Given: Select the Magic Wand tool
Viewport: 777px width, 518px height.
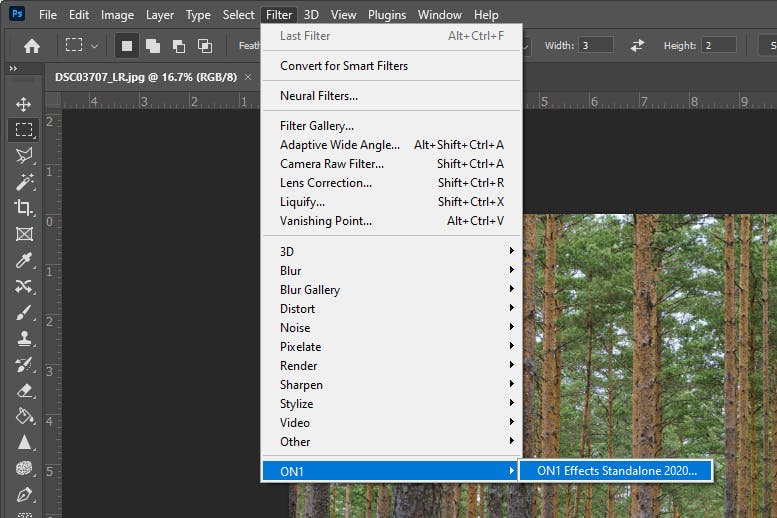Looking at the screenshot, I should (x=23, y=182).
